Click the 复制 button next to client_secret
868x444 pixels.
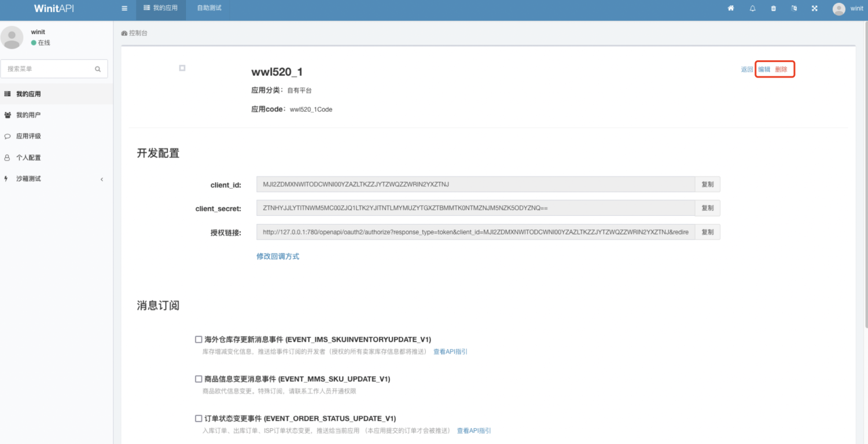point(707,208)
